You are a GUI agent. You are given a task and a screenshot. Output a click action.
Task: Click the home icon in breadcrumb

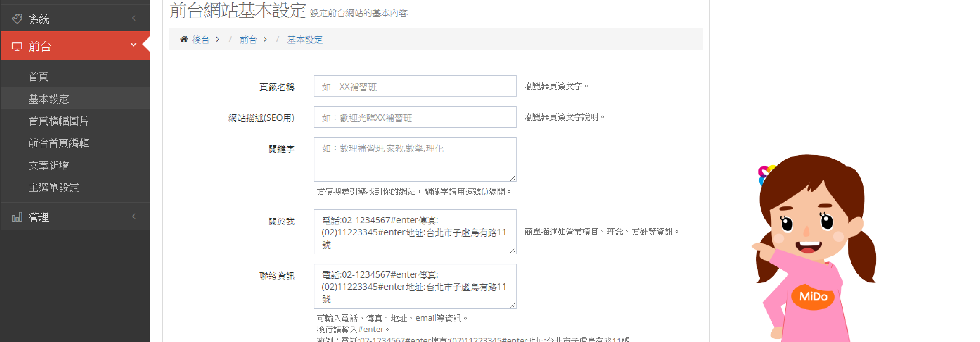[184, 39]
